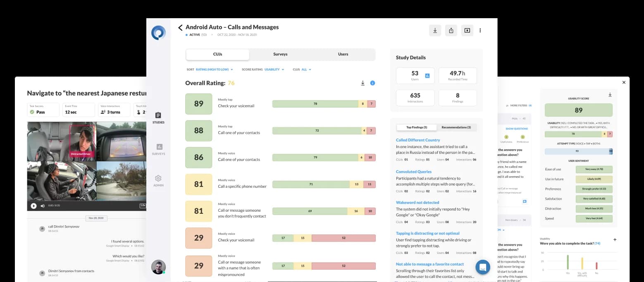644x282 pixels.
Task: Show the Overall Rating info tooltip
Action: (372, 83)
